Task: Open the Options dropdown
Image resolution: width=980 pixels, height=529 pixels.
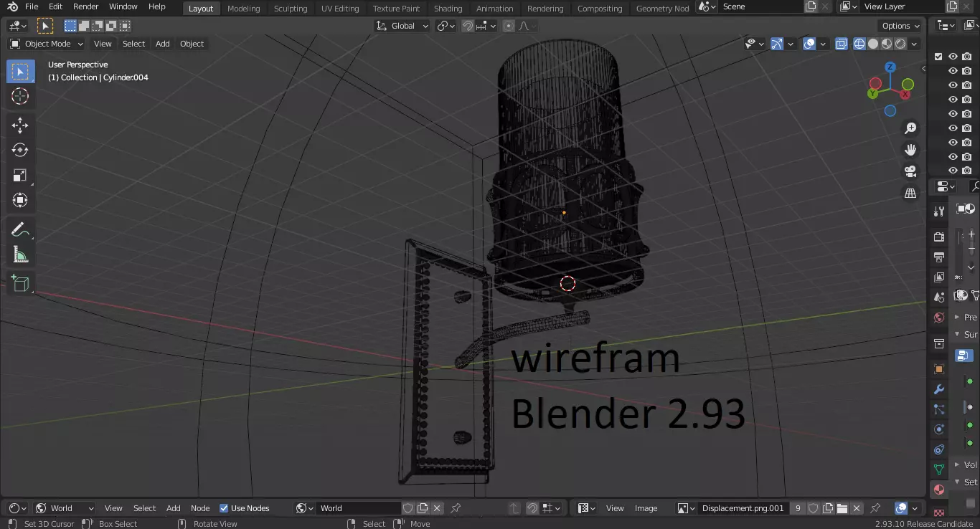Action: [901, 26]
